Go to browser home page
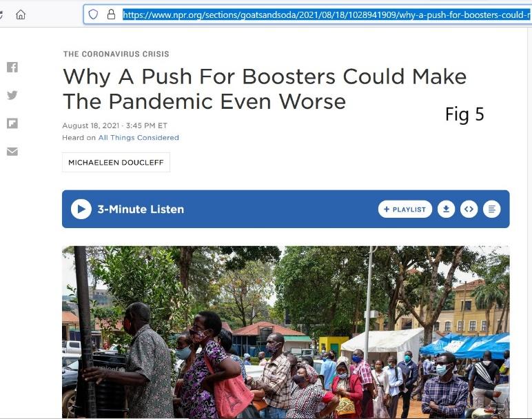 pos(21,14)
